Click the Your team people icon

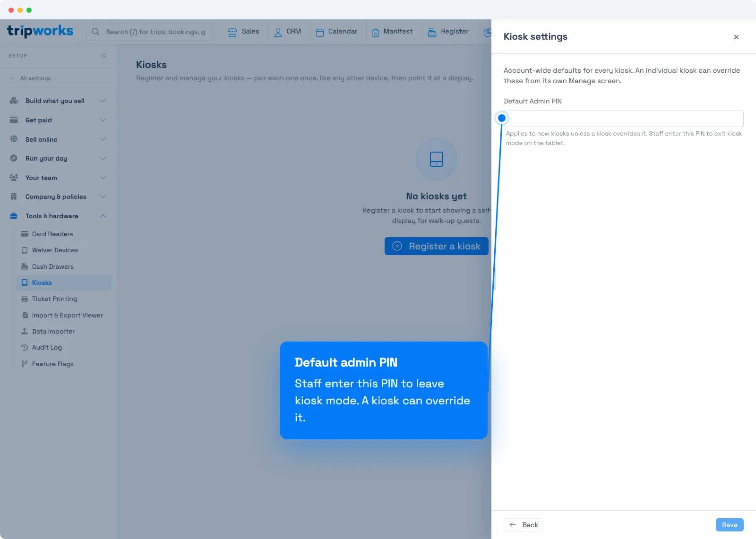point(14,178)
